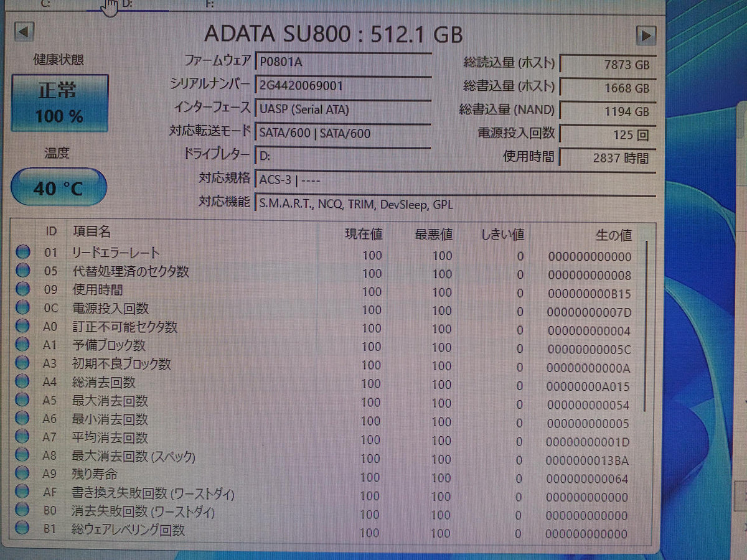Viewport: 747px width, 560px height.
Task: Click total host reads value 7873 GB
Action: coord(608,64)
